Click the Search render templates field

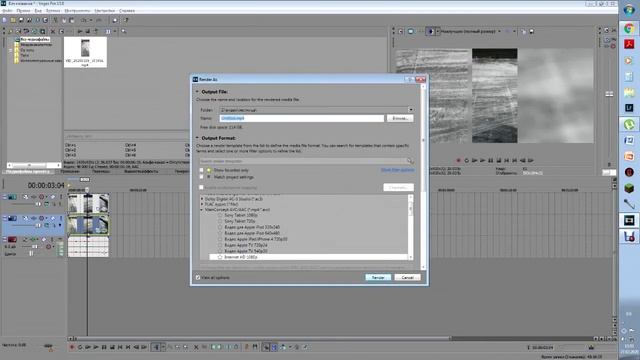click(x=304, y=161)
